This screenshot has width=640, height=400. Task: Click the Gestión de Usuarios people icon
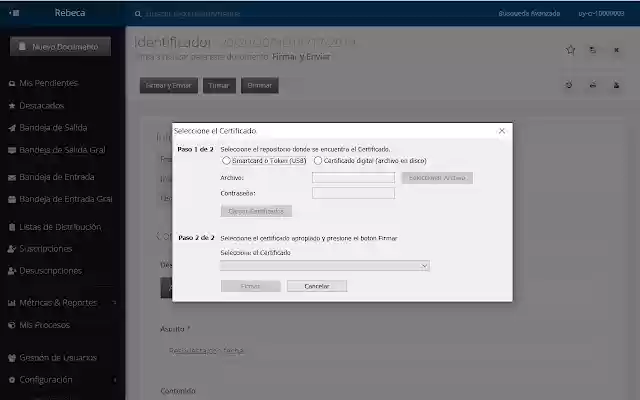point(12,358)
